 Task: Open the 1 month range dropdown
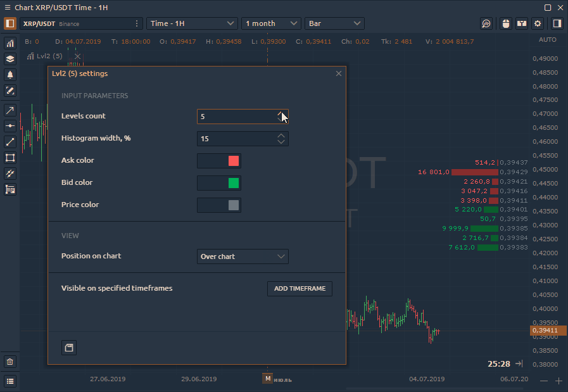pyautogui.click(x=271, y=23)
